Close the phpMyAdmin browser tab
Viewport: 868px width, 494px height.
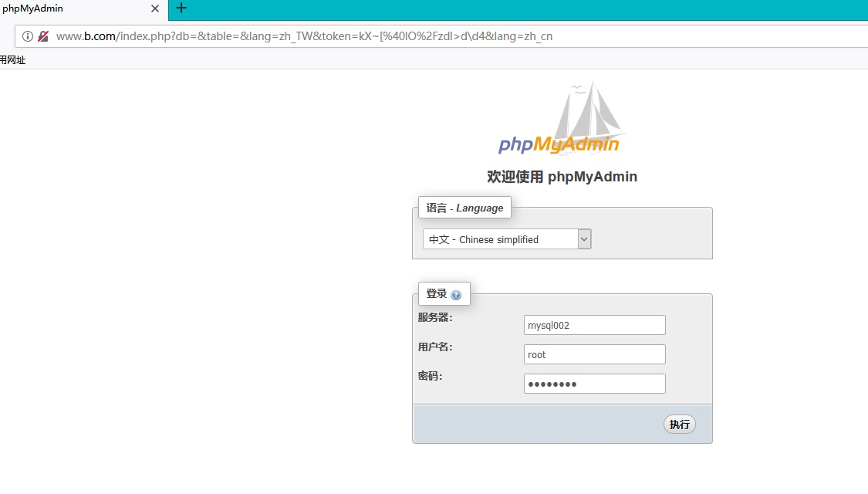pyautogui.click(x=155, y=8)
